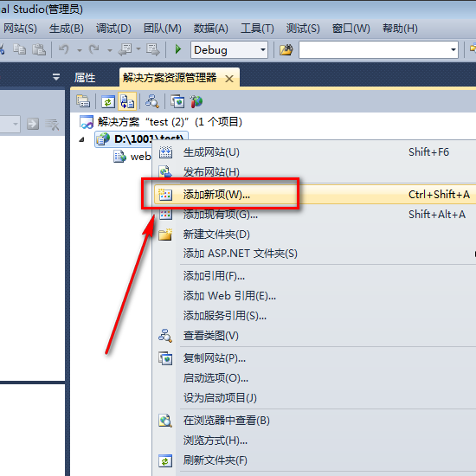Open the 网站(S) menu
476x476 pixels.
coord(20,29)
